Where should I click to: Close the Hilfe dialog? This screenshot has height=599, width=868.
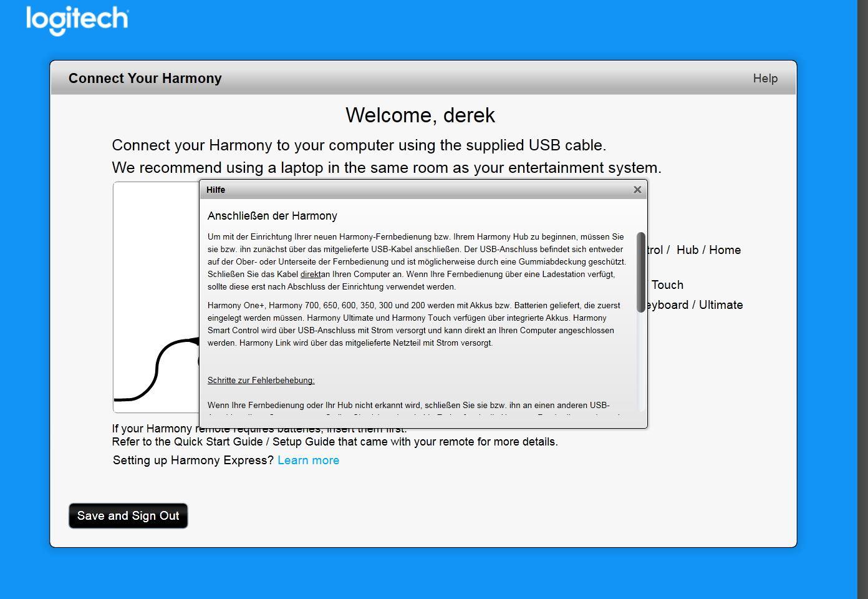[637, 190]
